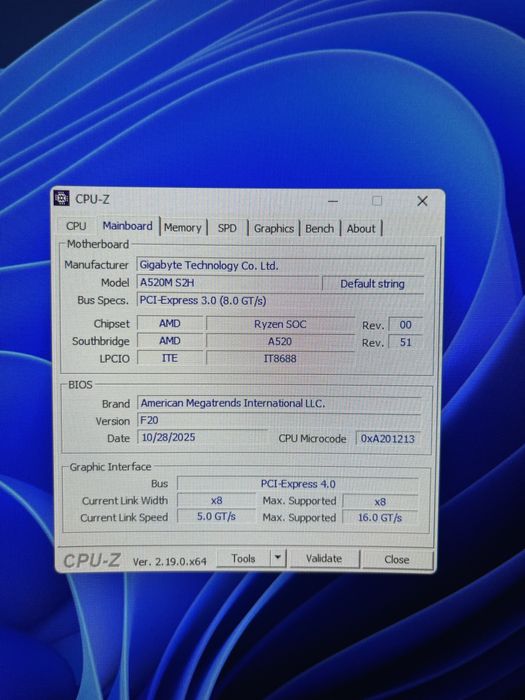The image size is (525, 700).
Task: Click Current Link Width x8 value
Action: 217,501
